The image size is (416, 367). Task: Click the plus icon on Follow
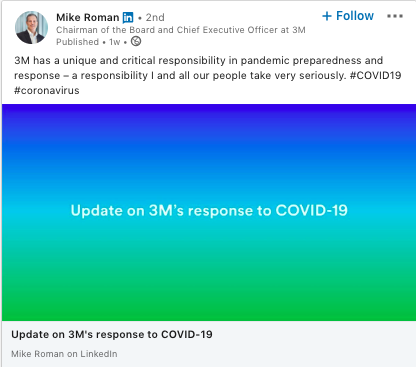pyautogui.click(x=327, y=16)
